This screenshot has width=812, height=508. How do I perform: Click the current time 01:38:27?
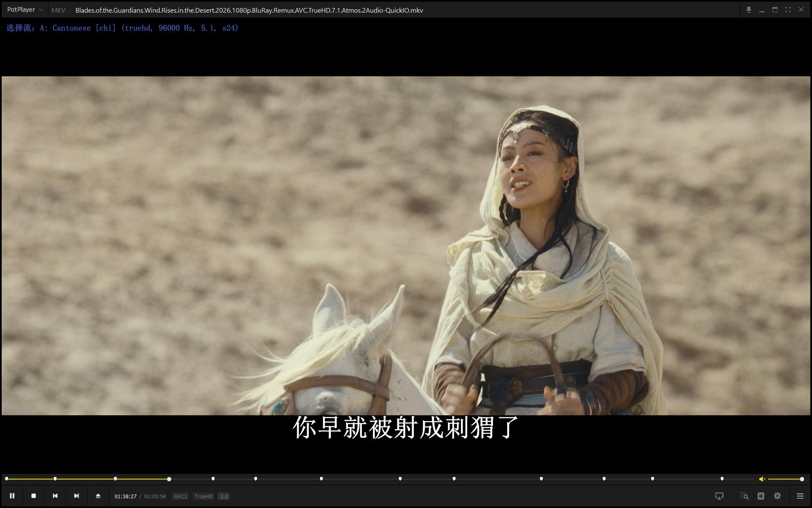(126, 496)
